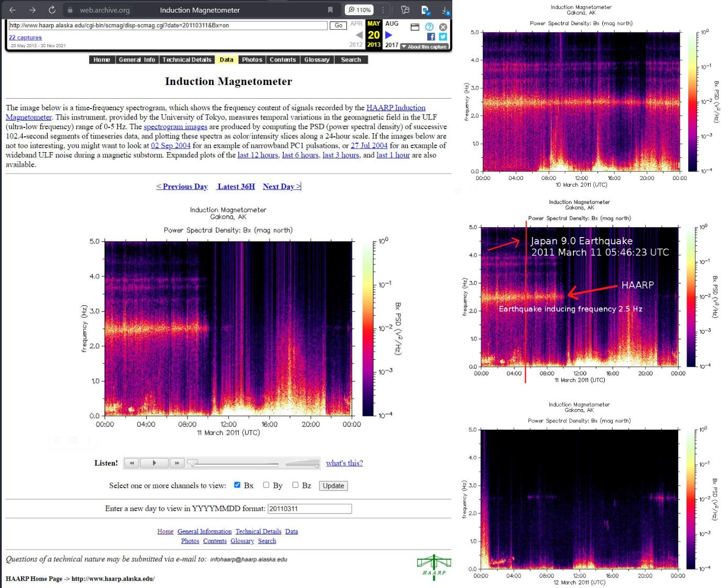Open the downloads icon with badge 9
728x588 pixels.
click(x=446, y=10)
